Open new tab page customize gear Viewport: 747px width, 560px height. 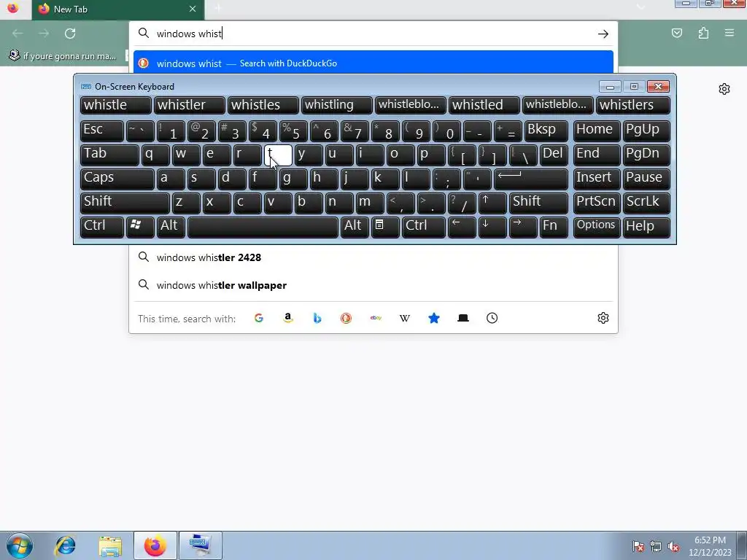pyautogui.click(x=724, y=89)
